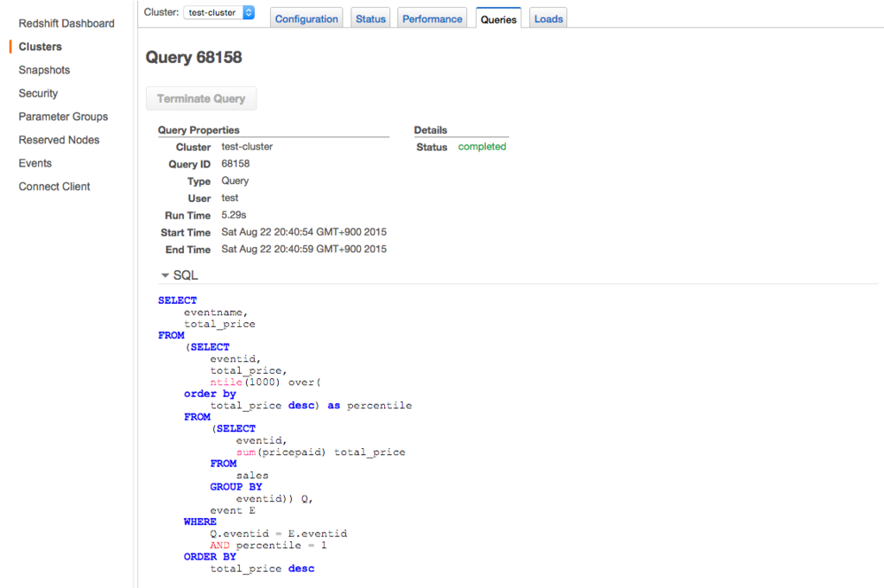
Task: Navigate to Reserved Nodes
Action: tap(59, 140)
